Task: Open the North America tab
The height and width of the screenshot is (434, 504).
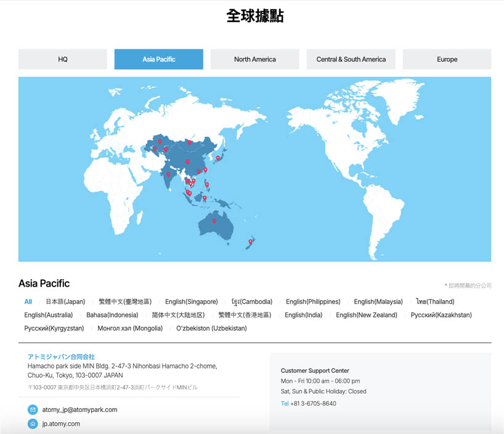Action: tap(254, 59)
